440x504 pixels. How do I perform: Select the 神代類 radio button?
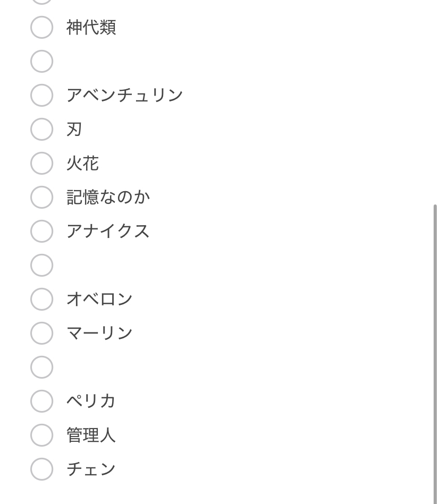(41, 28)
